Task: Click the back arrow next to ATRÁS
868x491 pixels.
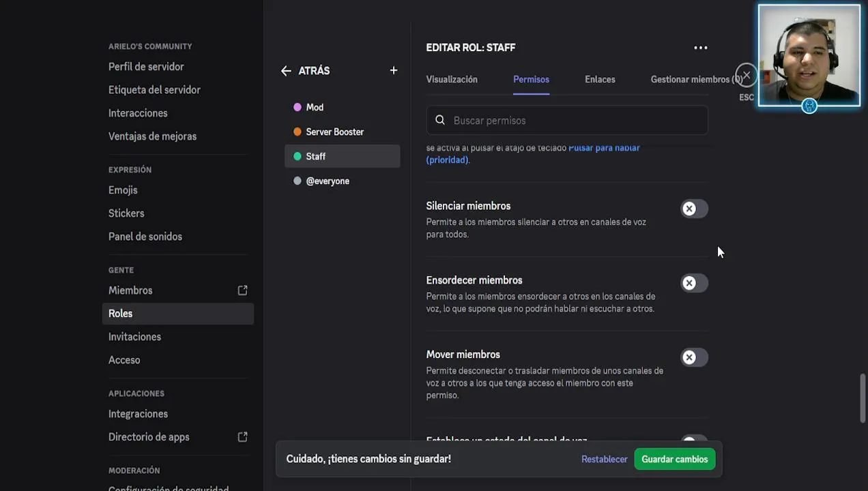Action: pyautogui.click(x=286, y=71)
